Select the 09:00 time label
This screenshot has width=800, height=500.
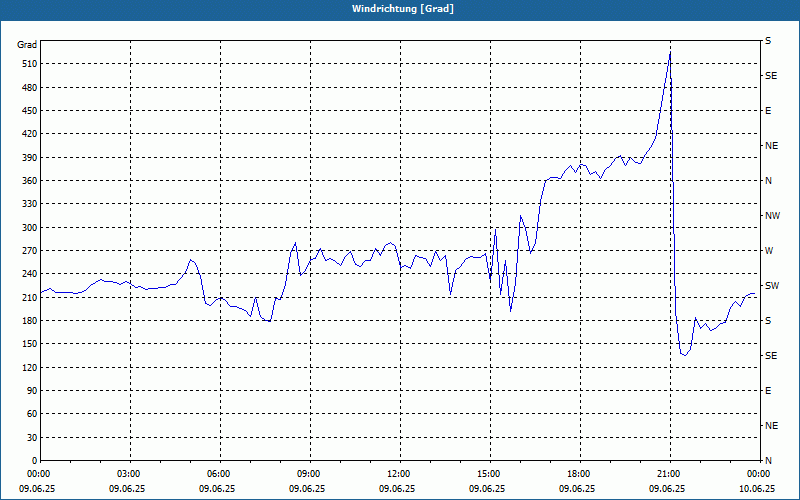(310, 474)
